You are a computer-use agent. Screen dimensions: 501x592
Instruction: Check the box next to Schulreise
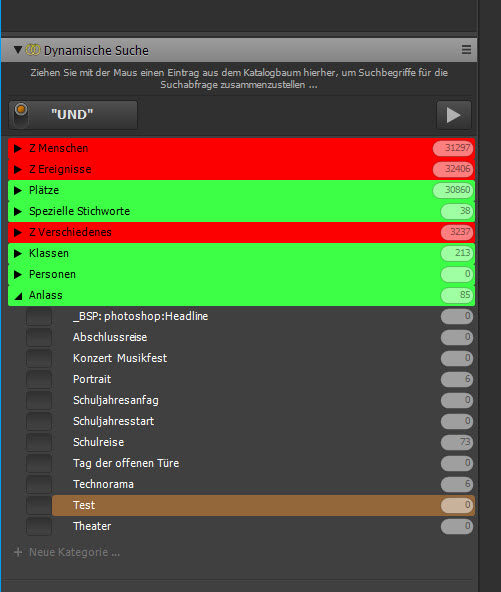pyautogui.click(x=39, y=442)
